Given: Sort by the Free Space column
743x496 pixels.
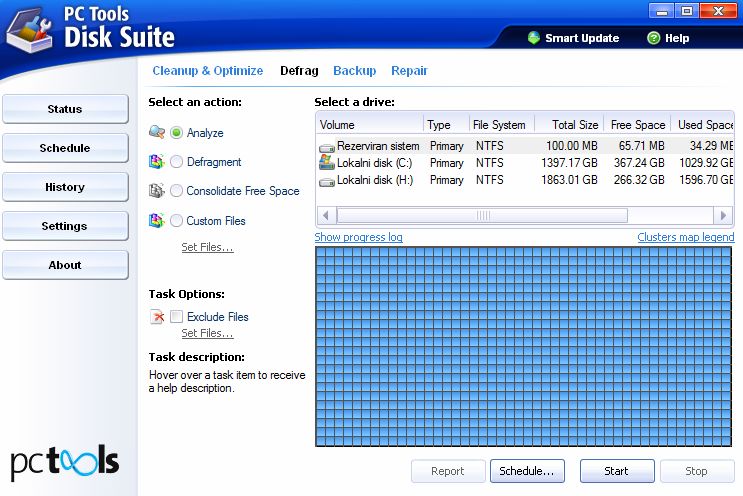Looking at the screenshot, I should (x=637, y=125).
